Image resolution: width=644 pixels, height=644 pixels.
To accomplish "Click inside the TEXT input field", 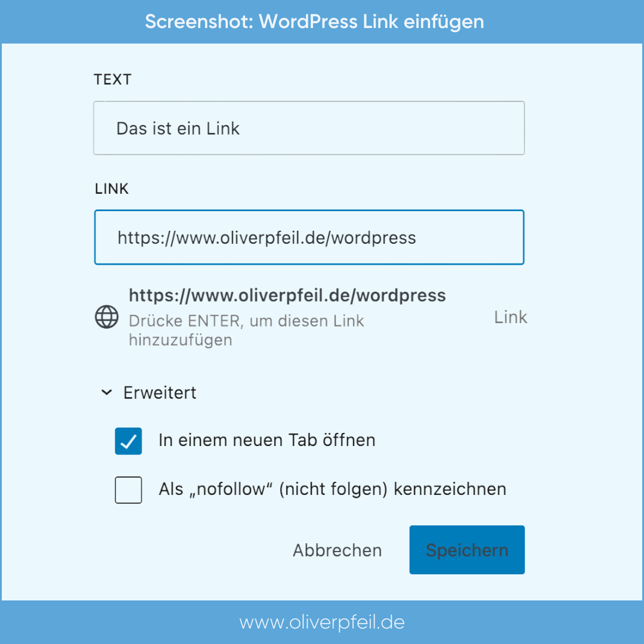I will (x=309, y=128).
